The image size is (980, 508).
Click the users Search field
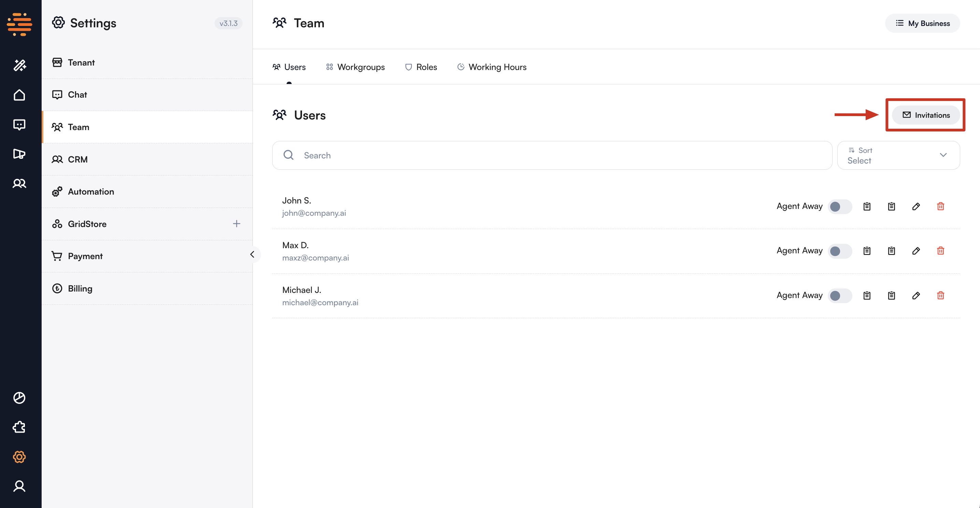[552, 155]
